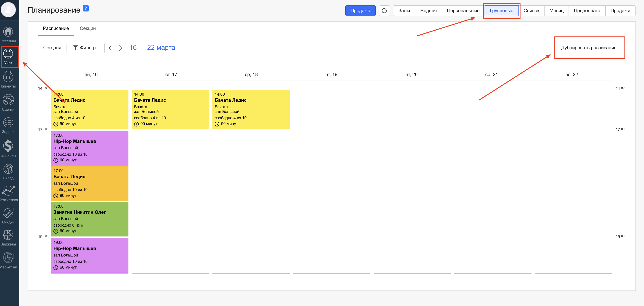Expand the Фильтр options

84,47
